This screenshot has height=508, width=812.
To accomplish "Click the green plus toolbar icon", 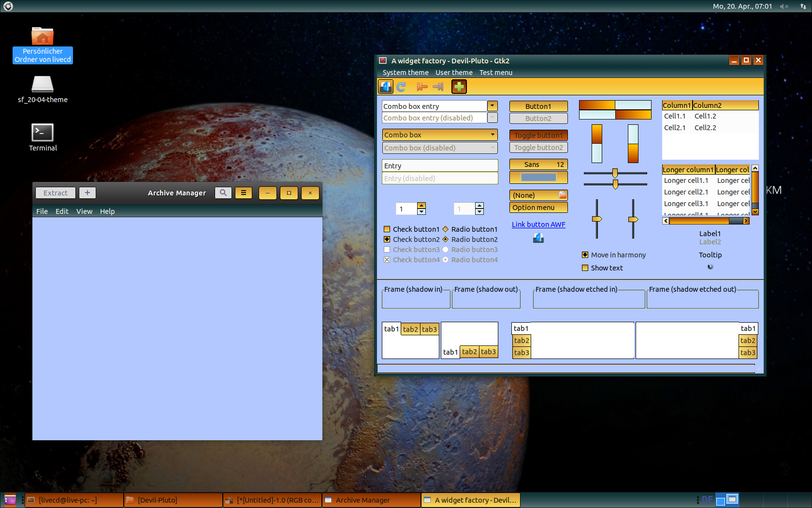I will tap(459, 87).
